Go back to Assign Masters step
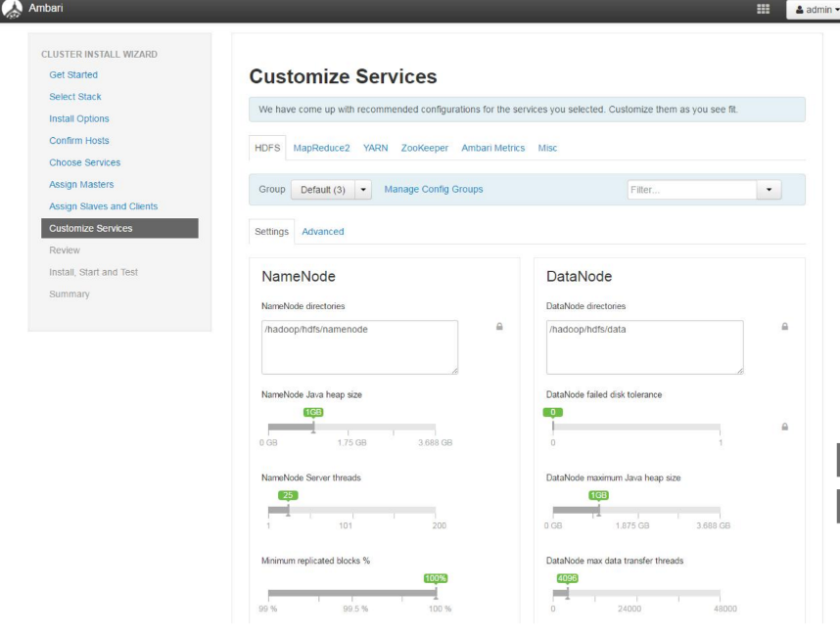 point(81,184)
